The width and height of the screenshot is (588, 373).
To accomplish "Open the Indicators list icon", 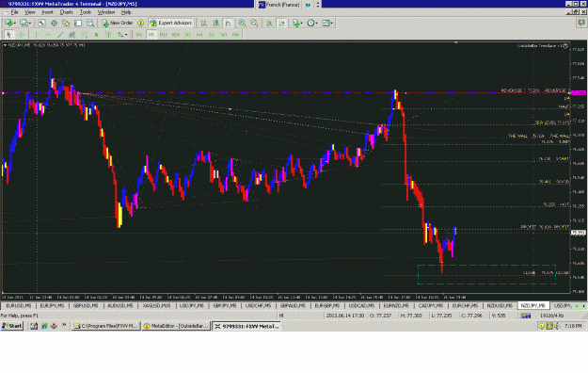I will pos(296,23).
